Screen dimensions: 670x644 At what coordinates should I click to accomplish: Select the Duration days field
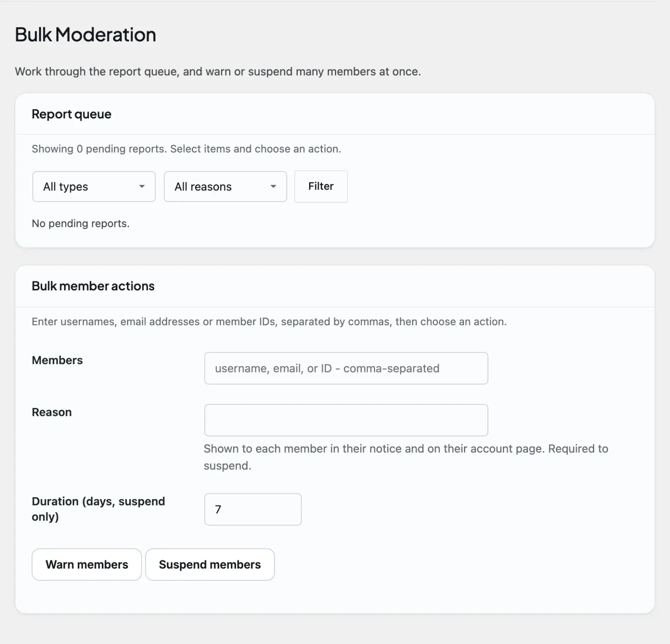(253, 509)
